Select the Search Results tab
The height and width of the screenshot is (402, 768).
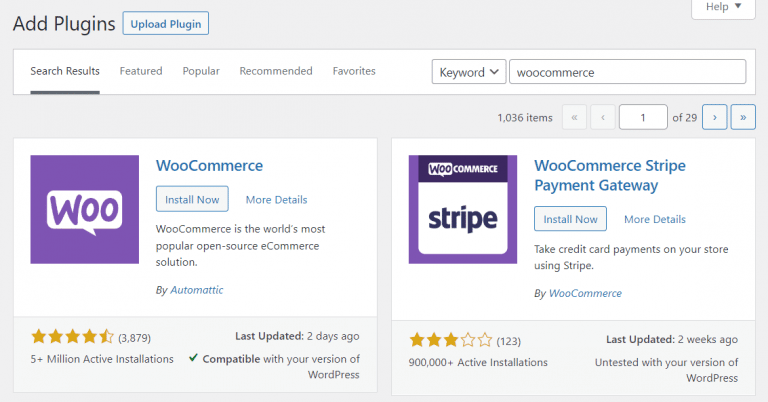(x=65, y=71)
